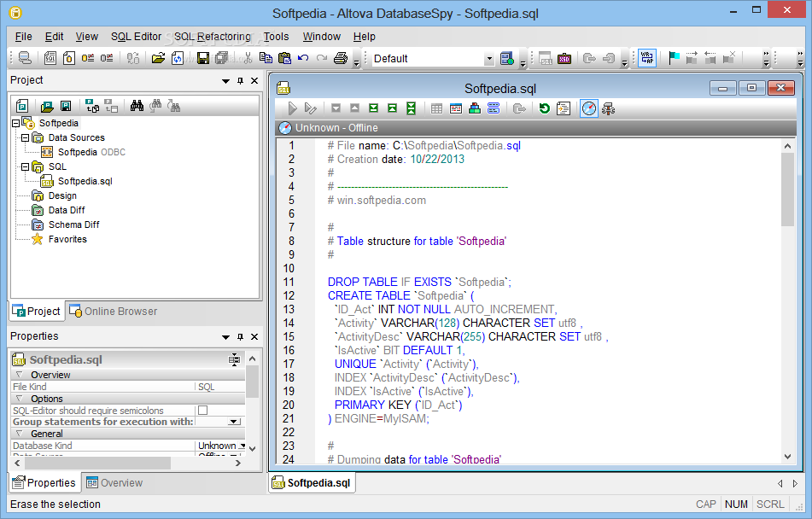This screenshot has width=812, height=519.
Task: Click the Add files to project icon
Action: click(x=92, y=106)
